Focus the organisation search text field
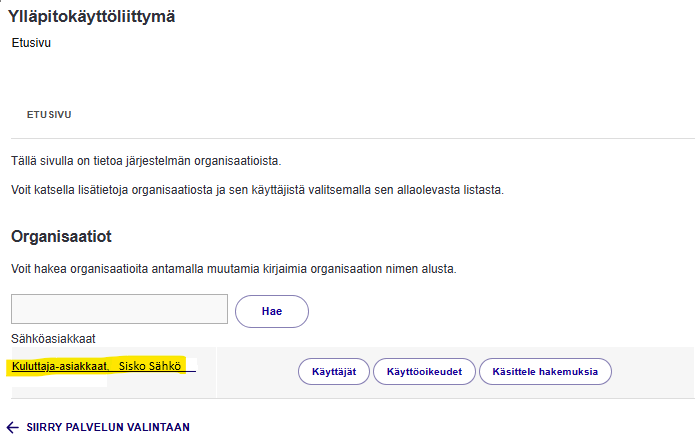Viewport: 700px width, 437px height. pos(119,309)
